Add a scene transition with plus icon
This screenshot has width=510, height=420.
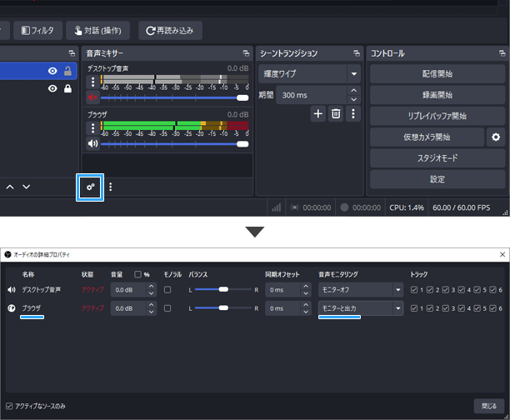tap(317, 114)
